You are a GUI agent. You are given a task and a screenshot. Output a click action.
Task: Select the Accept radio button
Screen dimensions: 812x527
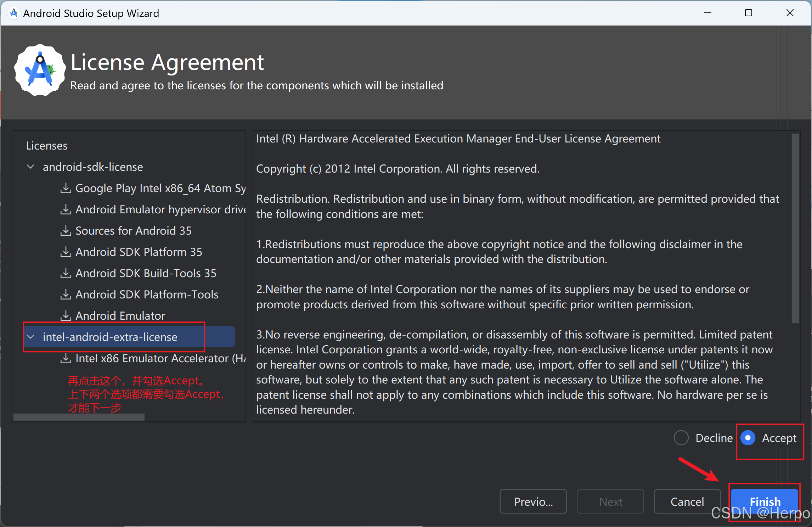[748, 438]
